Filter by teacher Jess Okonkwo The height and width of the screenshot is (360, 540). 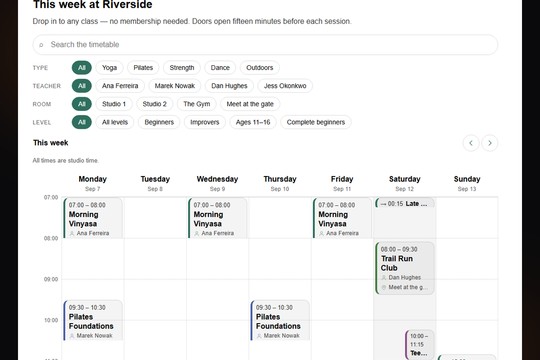tap(285, 86)
